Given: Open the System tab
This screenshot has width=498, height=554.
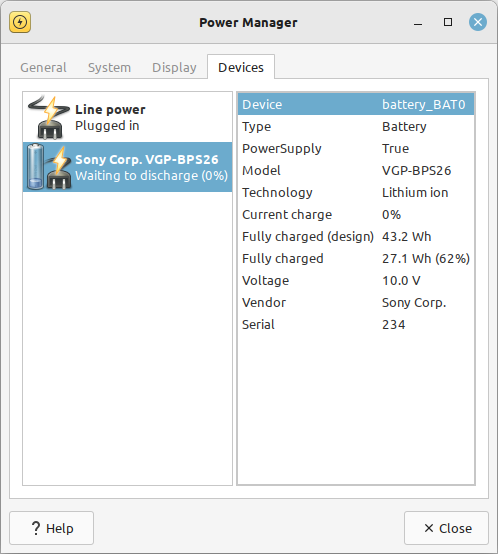Looking at the screenshot, I should [109, 67].
